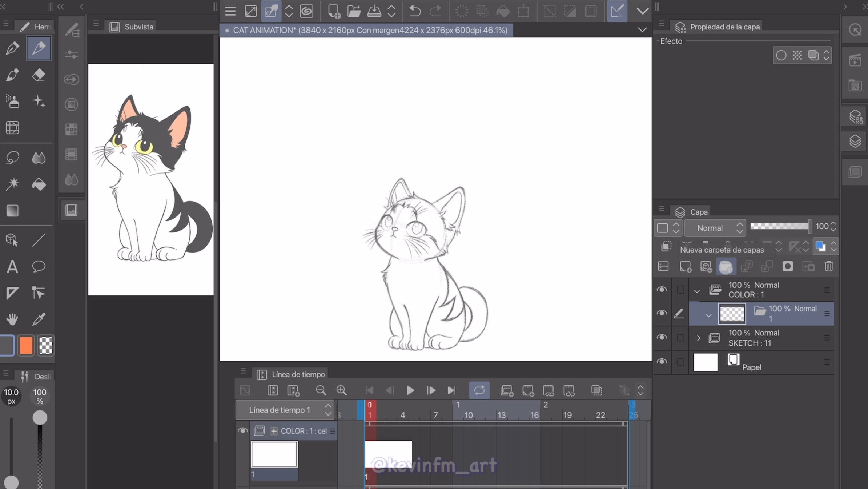Click the Undo arrow in command bar
This screenshot has width=868, height=489.
(x=415, y=11)
